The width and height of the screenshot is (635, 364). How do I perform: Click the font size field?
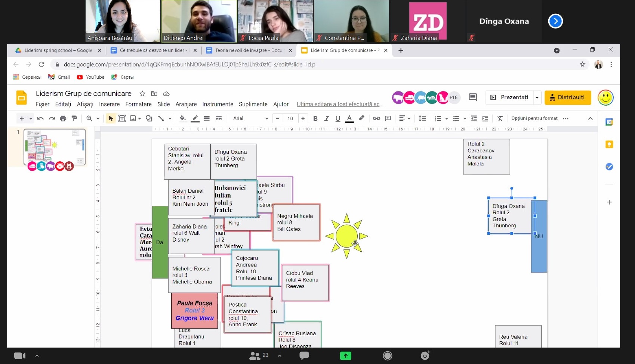point(290,118)
